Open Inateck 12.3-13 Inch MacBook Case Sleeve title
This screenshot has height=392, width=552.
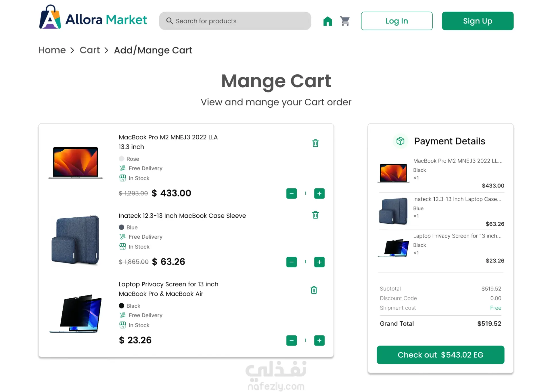click(182, 216)
